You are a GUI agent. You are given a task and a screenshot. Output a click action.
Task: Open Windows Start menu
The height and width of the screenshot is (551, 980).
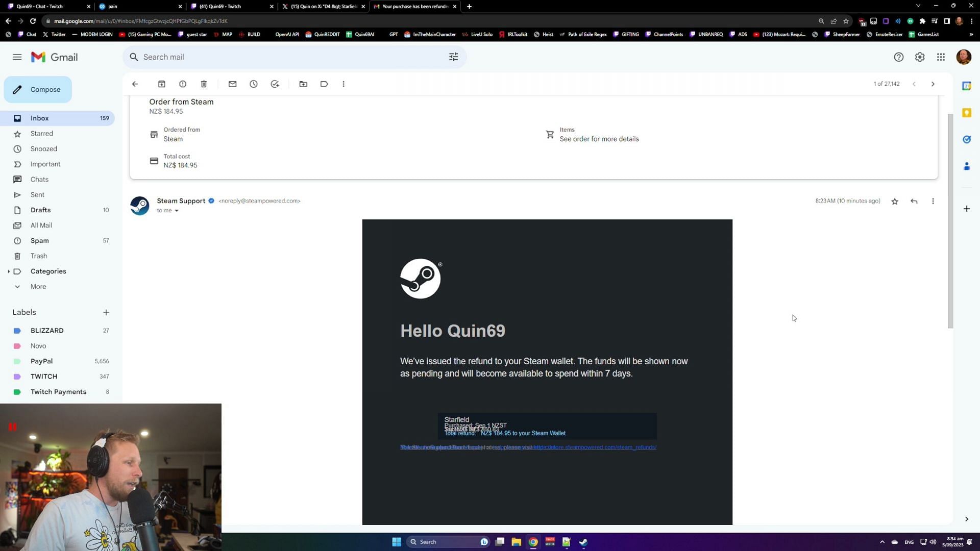pyautogui.click(x=397, y=542)
